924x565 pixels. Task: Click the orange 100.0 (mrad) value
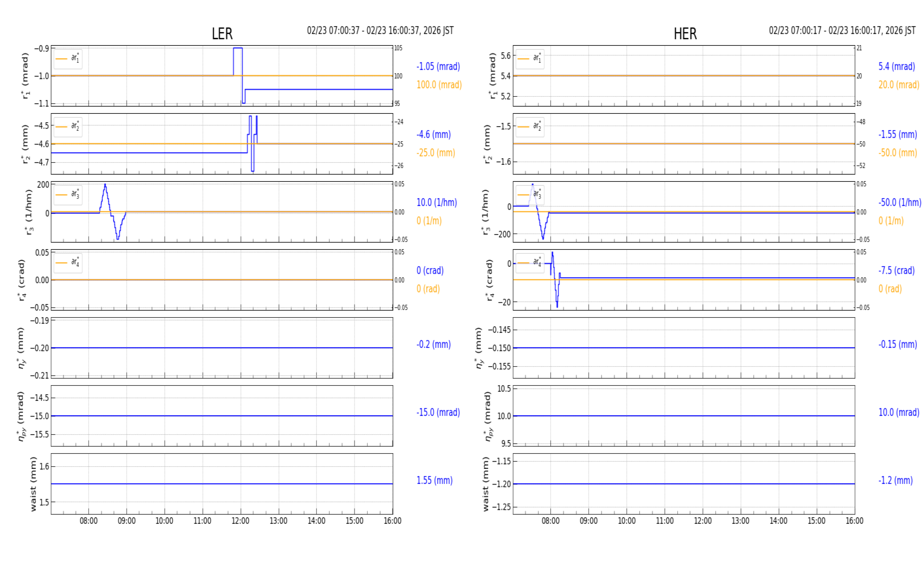point(439,85)
